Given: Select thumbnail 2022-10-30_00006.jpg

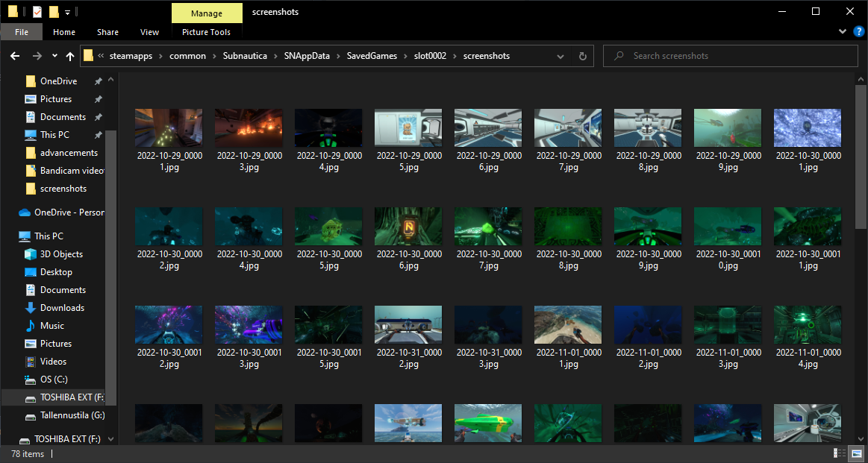Looking at the screenshot, I should click(x=408, y=226).
